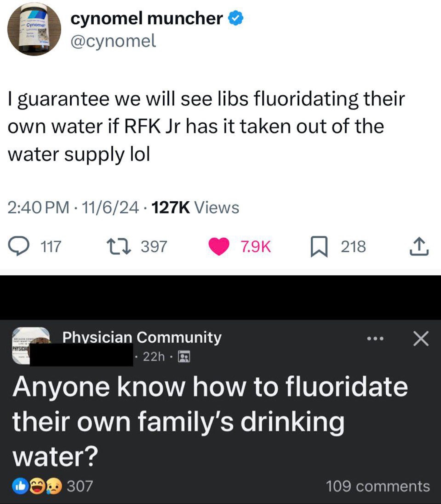
Task: Click the 127K Views count
Action: coord(196,207)
